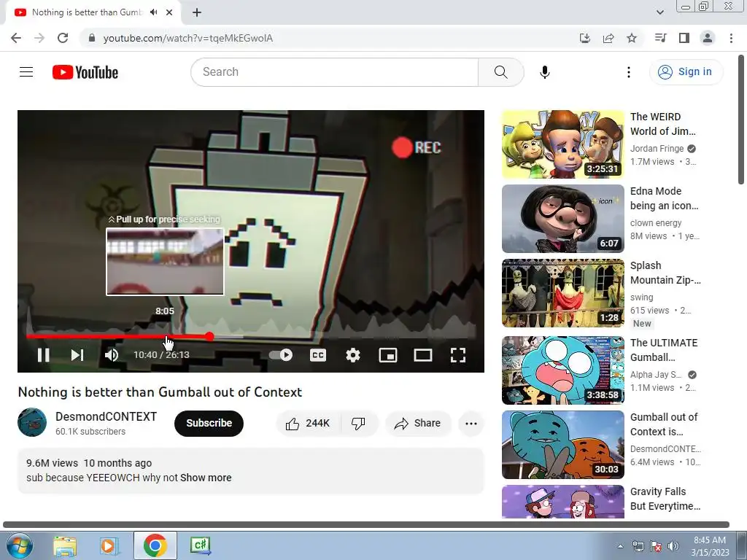Open system volume in tray
Viewport: 747px width, 560px height.
point(673,546)
